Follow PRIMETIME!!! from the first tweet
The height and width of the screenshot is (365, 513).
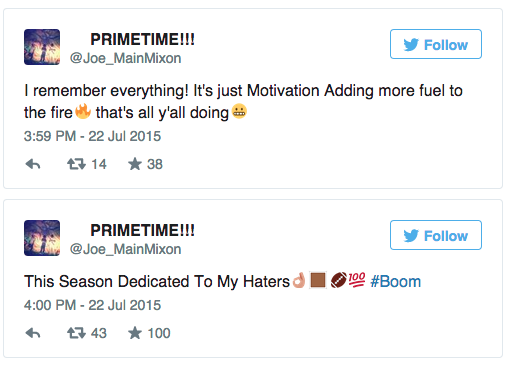(x=436, y=44)
